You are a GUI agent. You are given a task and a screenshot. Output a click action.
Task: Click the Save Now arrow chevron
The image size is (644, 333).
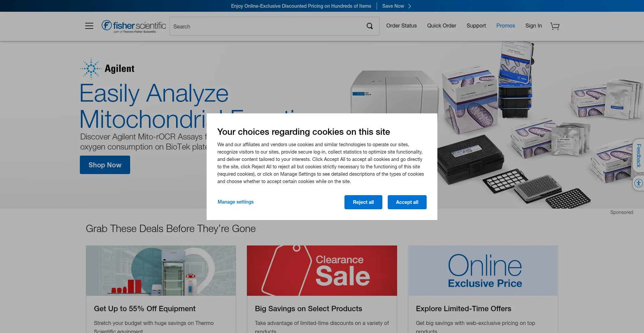tap(410, 6)
